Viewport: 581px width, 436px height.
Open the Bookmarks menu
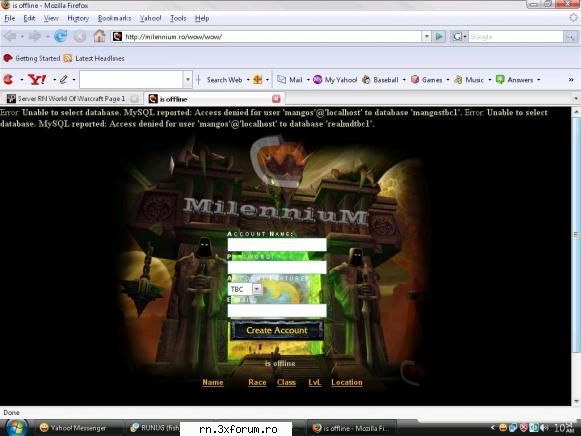pos(114,18)
